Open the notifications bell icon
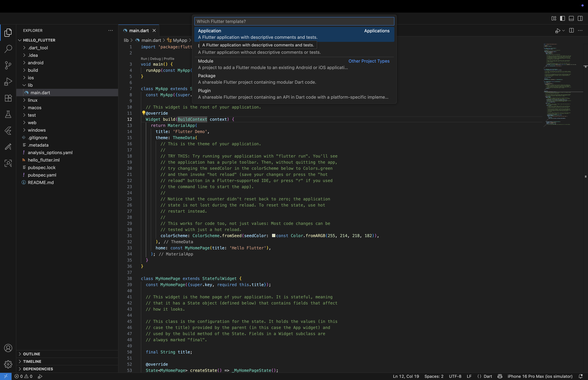Screen dimensions: 588x380 point(581,376)
